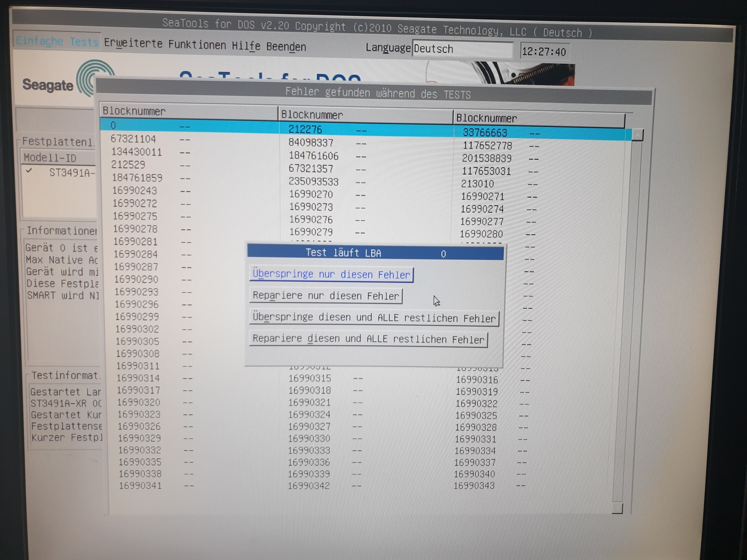Image resolution: width=747 pixels, height=560 pixels.
Task: Open the Erweiterte Funktionen menu
Action: [x=165, y=44]
